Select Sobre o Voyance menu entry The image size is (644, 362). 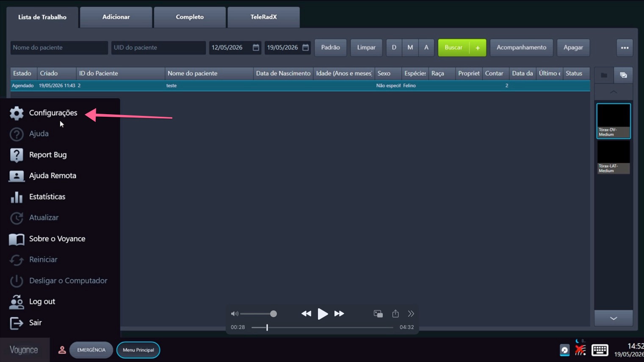point(57,239)
